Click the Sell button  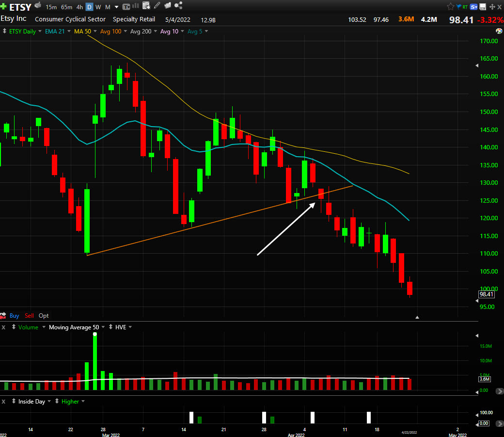click(x=29, y=316)
